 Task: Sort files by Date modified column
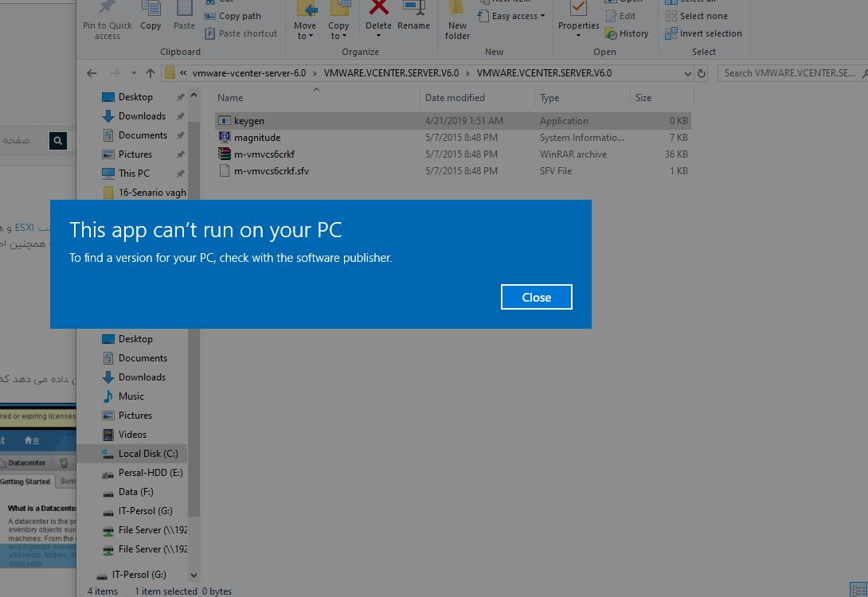(x=455, y=98)
